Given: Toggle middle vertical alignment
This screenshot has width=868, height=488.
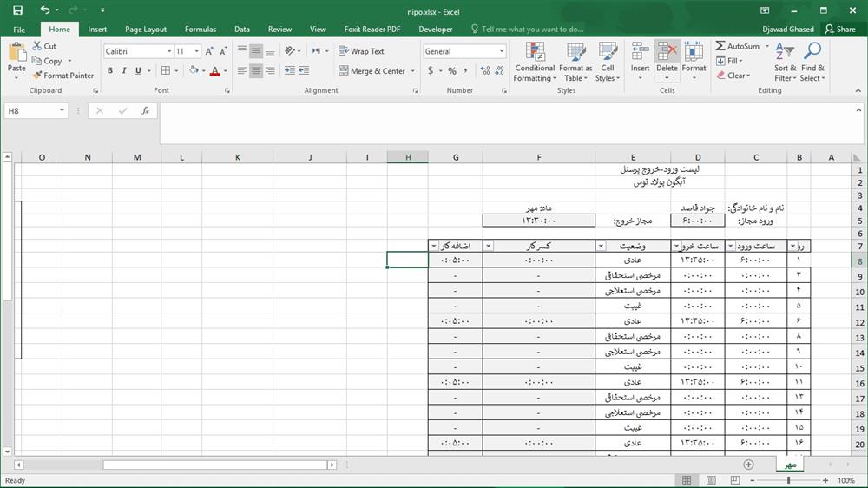Looking at the screenshot, I should pyautogui.click(x=256, y=51).
